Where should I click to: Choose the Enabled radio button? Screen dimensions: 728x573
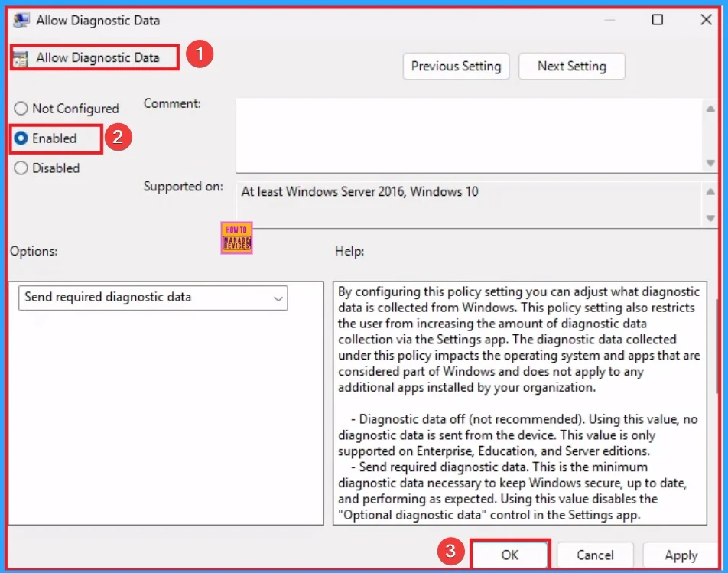pos(21,138)
